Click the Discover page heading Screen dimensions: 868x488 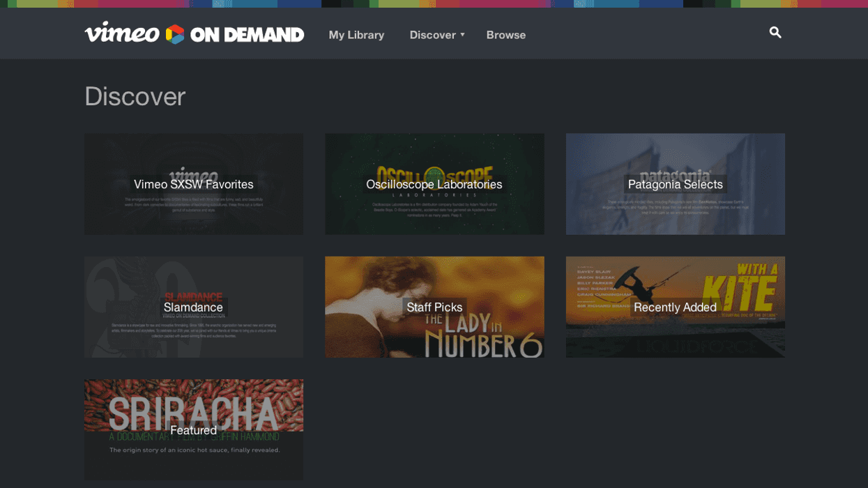(x=135, y=96)
